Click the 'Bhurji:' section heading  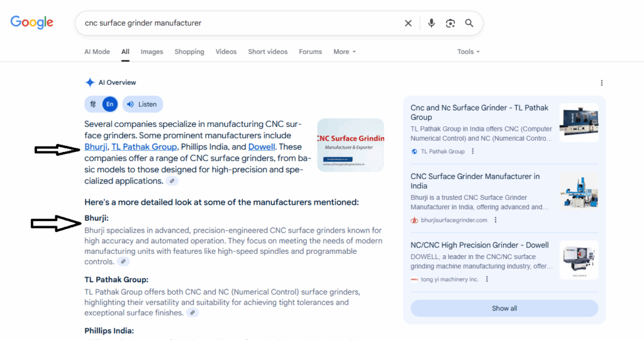click(x=96, y=218)
